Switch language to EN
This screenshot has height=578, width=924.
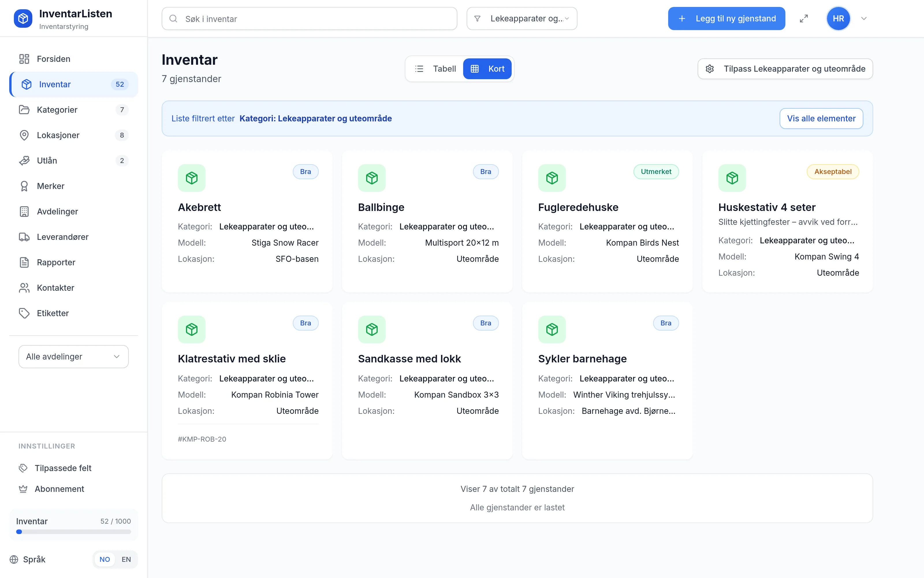pyautogui.click(x=126, y=559)
